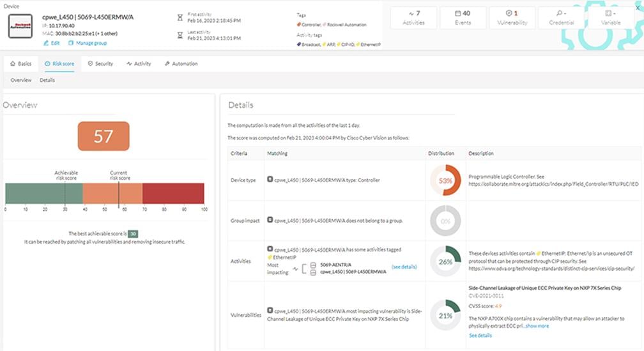Click the Description column header

click(x=481, y=153)
